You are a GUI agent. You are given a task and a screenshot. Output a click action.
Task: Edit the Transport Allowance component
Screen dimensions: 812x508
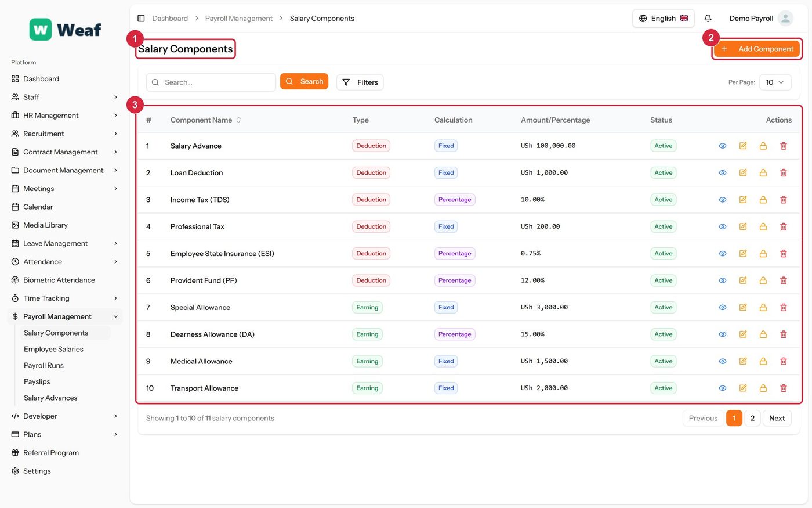click(x=743, y=388)
